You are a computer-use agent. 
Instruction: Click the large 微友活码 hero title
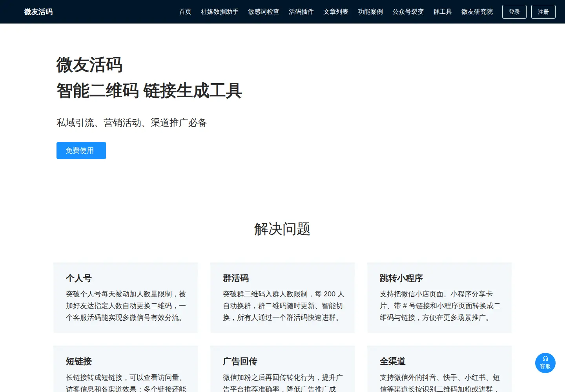point(89,65)
